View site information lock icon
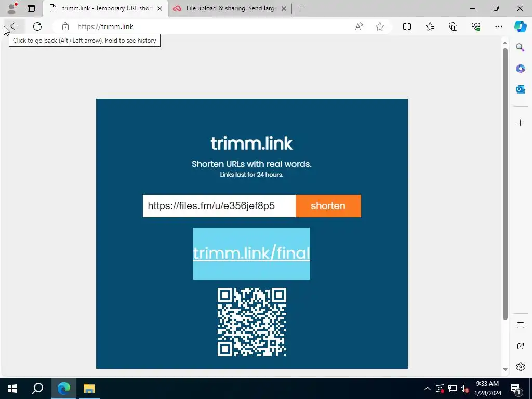Image resolution: width=532 pixels, height=399 pixels. tap(65, 26)
